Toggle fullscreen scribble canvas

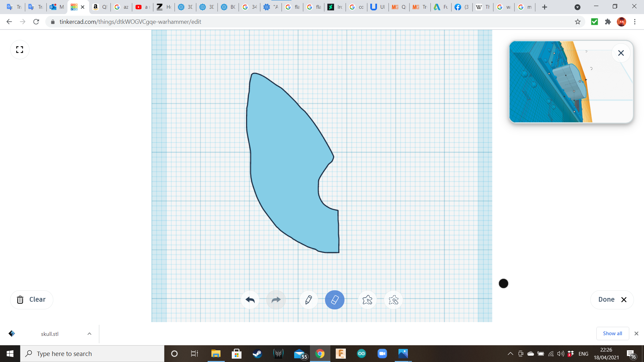point(20,50)
